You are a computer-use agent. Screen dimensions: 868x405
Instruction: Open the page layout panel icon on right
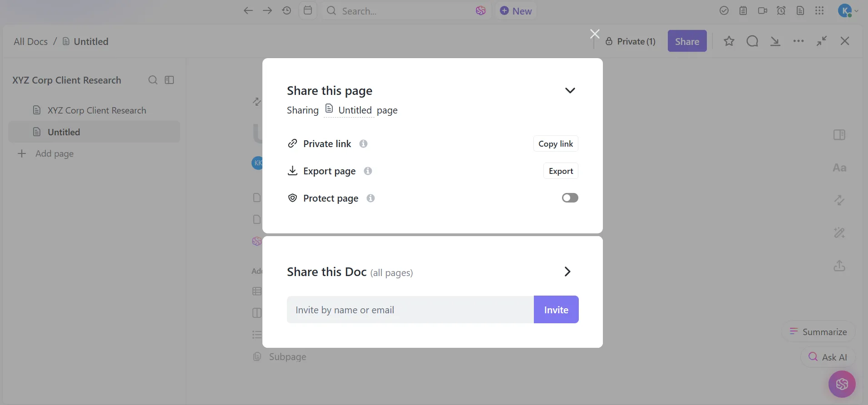[839, 135]
